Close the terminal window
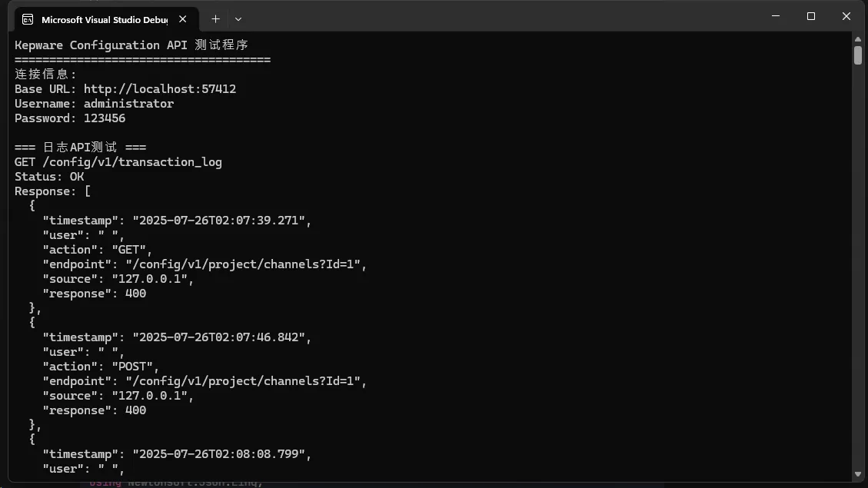 click(x=846, y=16)
